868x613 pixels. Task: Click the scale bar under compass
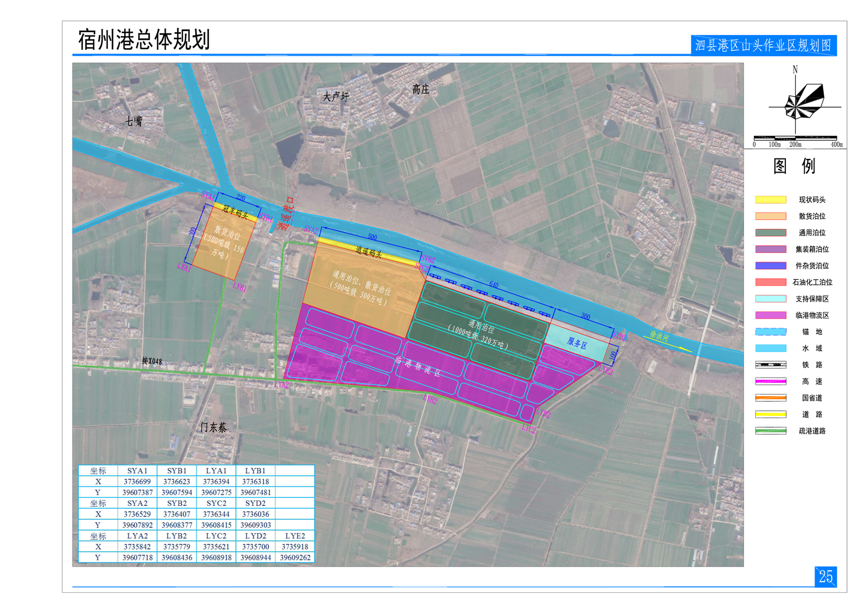(x=795, y=138)
